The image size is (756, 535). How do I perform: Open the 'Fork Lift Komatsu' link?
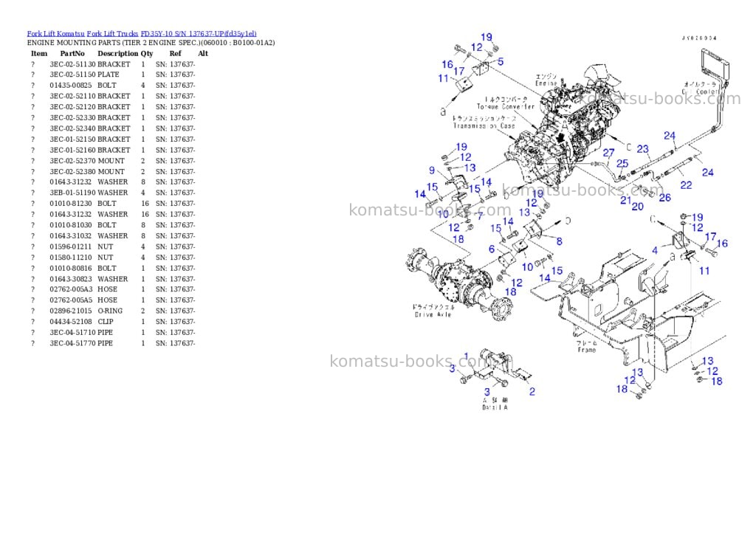(55, 34)
